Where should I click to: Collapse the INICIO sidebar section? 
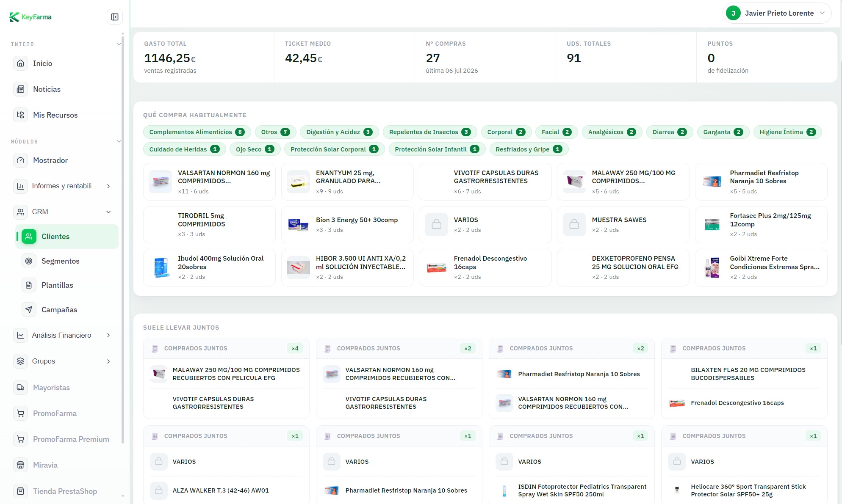coord(119,44)
